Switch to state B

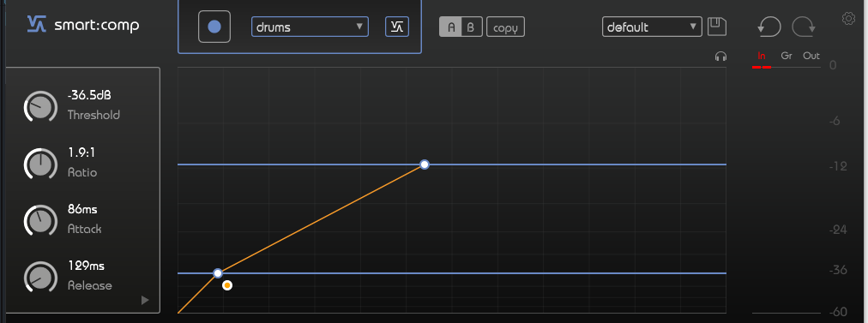click(472, 27)
